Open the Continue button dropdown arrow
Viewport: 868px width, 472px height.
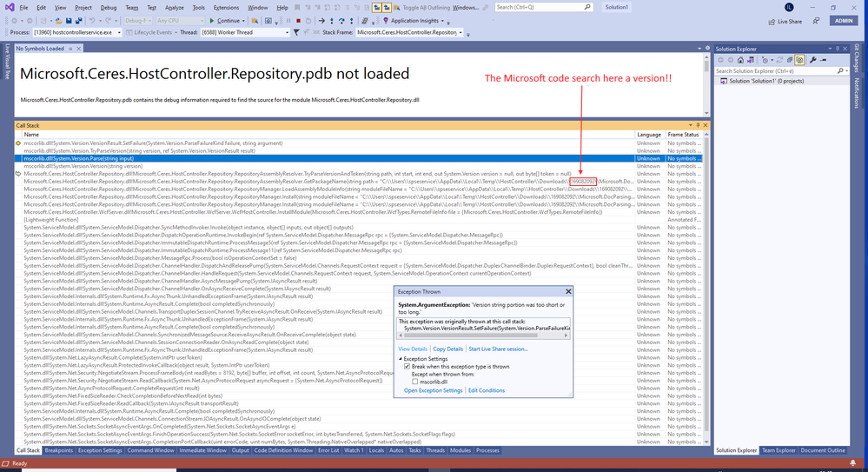(243, 21)
